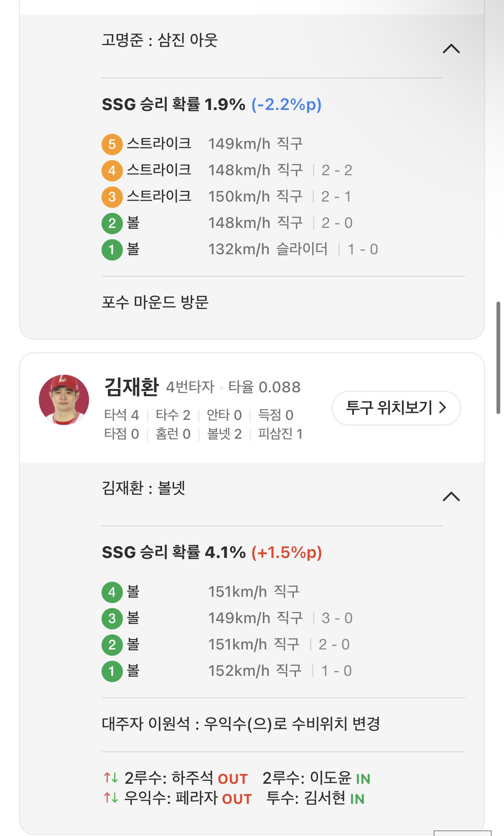Select 고명준's pitch 2 ball badge
The height and width of the screenshot is (836, 504).
[x=112, y=223]
